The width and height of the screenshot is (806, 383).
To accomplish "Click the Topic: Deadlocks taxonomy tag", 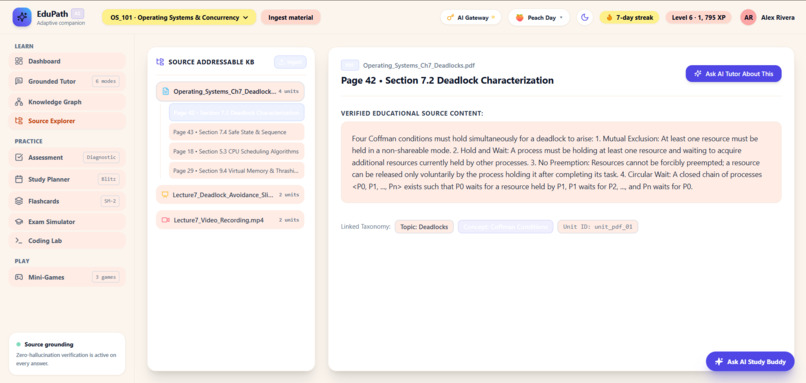I will coord(424,227).
